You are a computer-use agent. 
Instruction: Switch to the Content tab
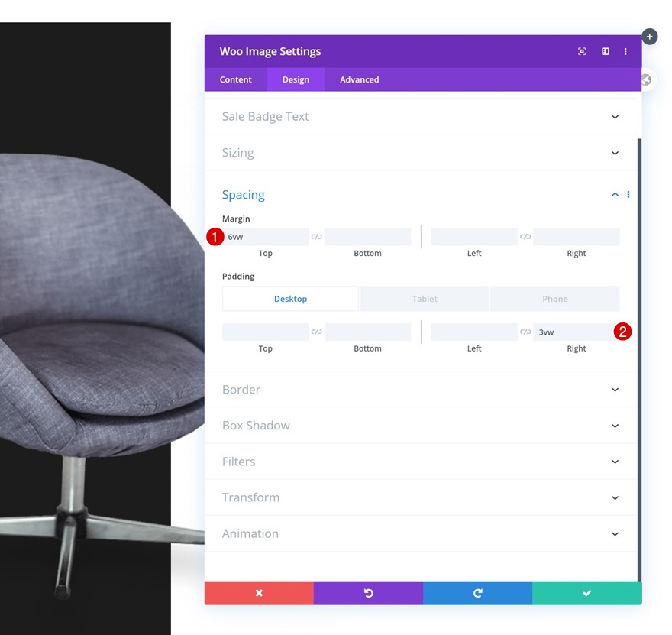click(x=235, y=79)
